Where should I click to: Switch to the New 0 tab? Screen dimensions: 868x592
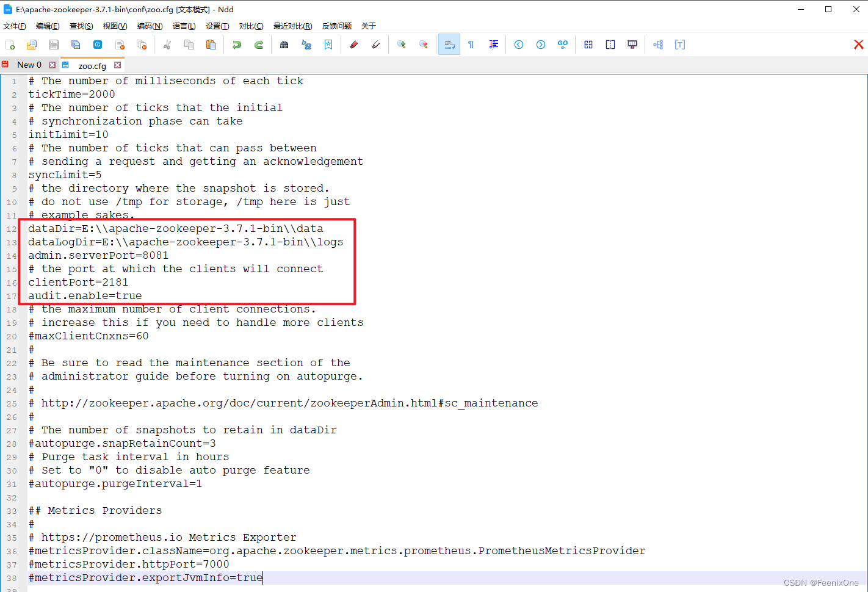click(x=29, y=65)
